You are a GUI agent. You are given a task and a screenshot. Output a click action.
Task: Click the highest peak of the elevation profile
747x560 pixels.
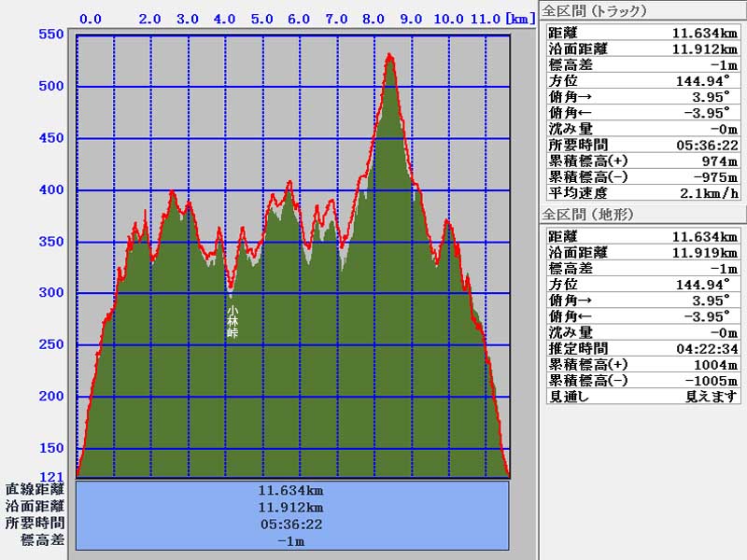pos(389,57)
